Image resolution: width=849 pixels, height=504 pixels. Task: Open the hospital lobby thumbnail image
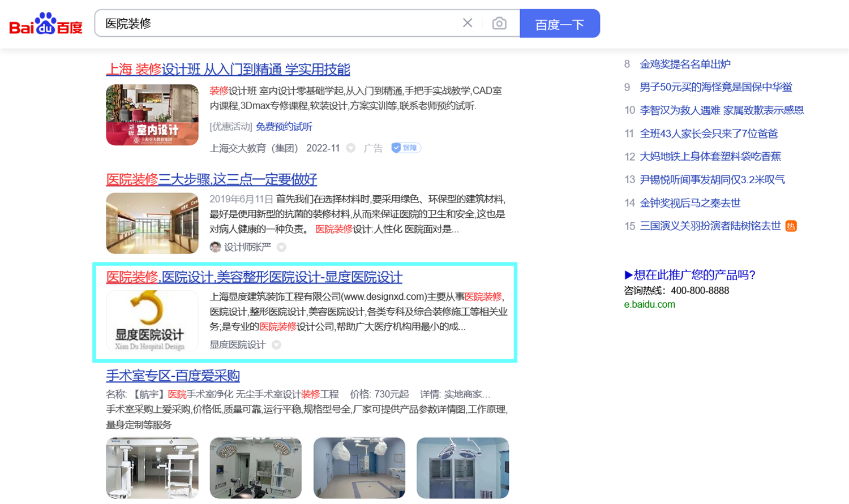pos(152,223)
